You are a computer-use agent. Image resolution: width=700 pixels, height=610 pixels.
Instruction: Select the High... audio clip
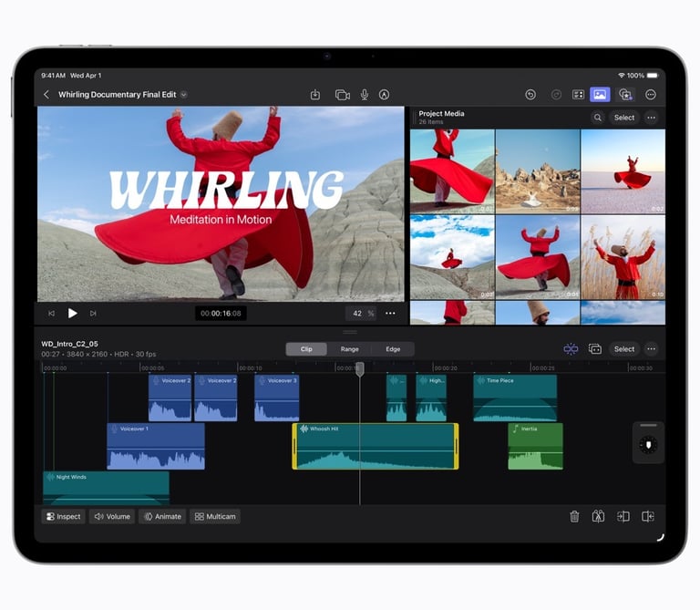(431, 398)
